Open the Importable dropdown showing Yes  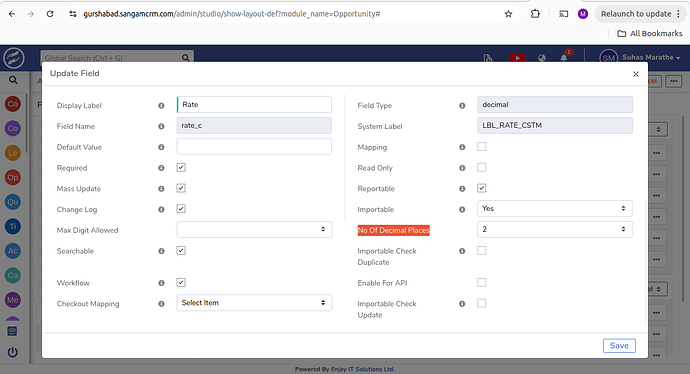coord(554,209)
